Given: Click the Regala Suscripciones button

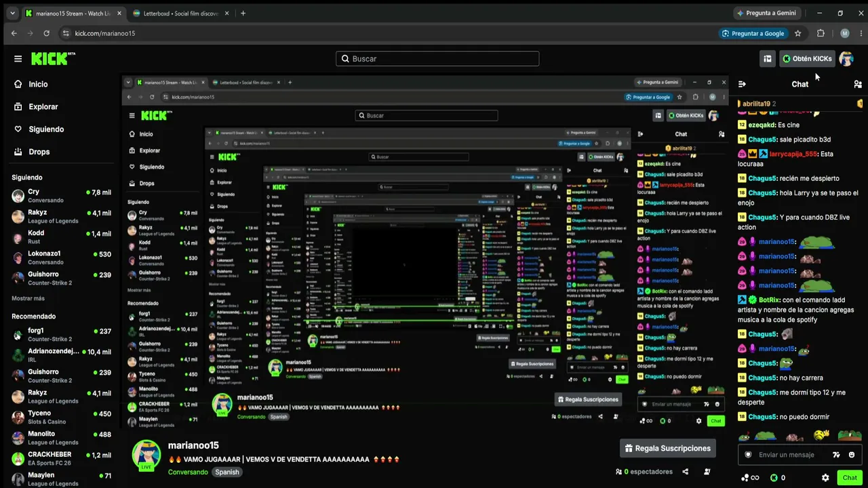Looking at the screenshot, I should point(668,448).
